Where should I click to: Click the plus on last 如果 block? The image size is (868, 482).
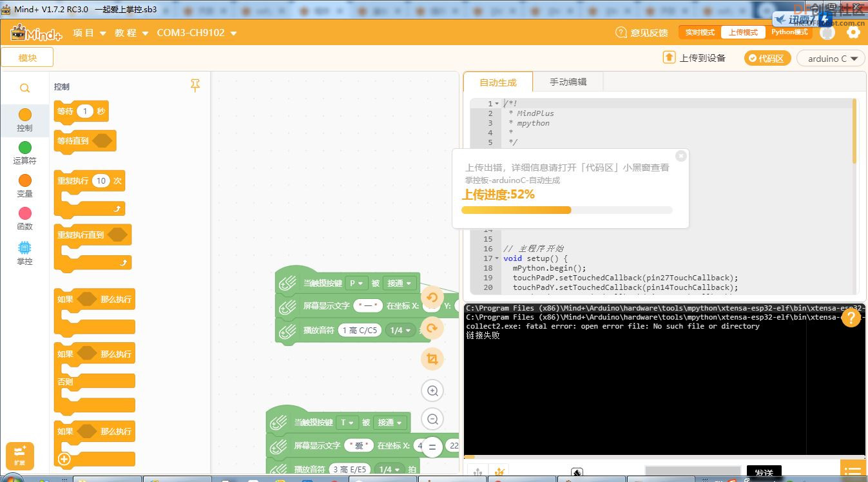[64, 459]
